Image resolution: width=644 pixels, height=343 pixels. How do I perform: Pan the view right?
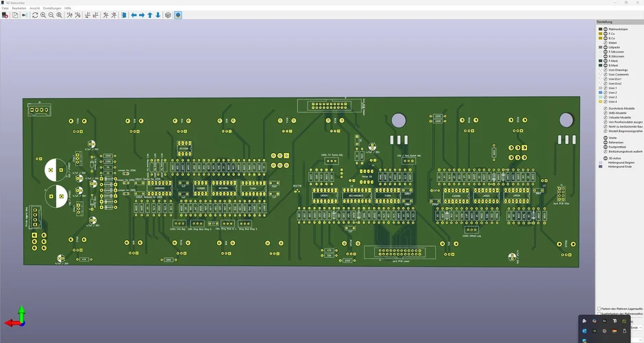(142, 15)
